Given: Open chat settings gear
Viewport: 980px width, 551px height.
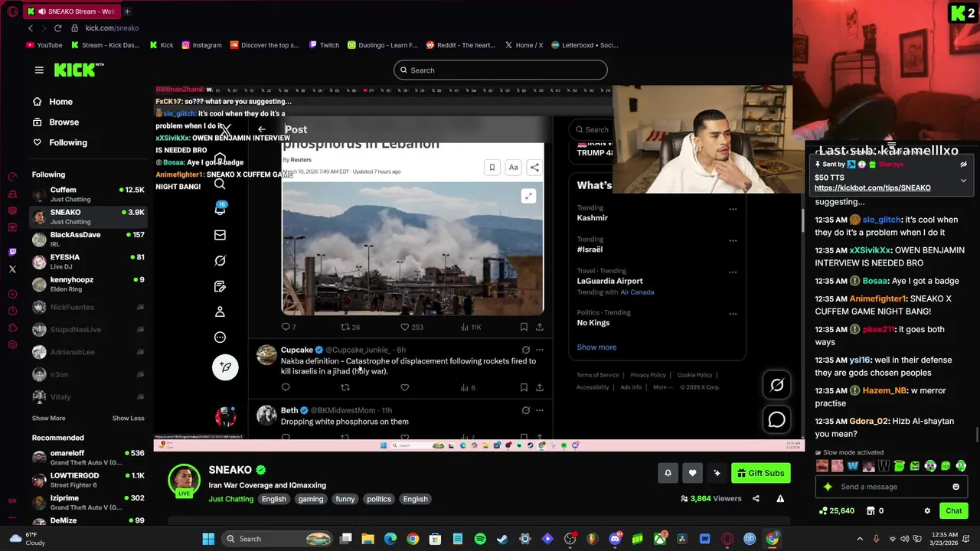Looking at the screenshot, I should pyautogui.click(x=927, y=510).
